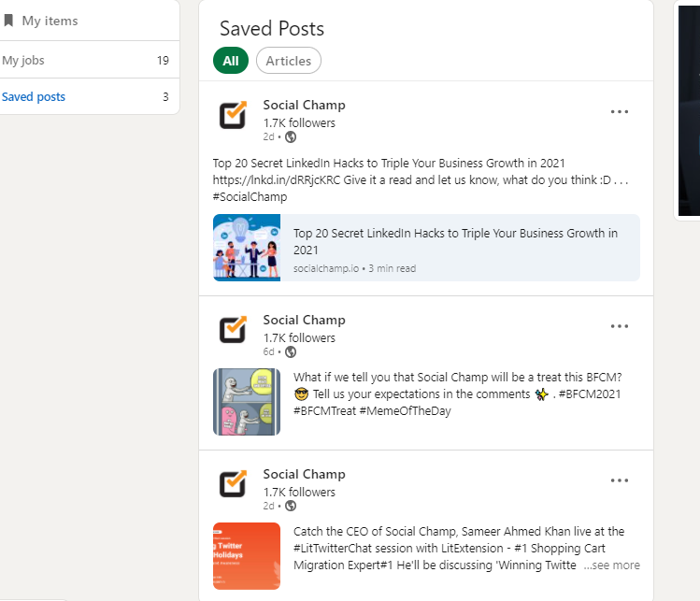700x601 pixels.
Task: Click the My jobs count 19
Action: [163, 60]
